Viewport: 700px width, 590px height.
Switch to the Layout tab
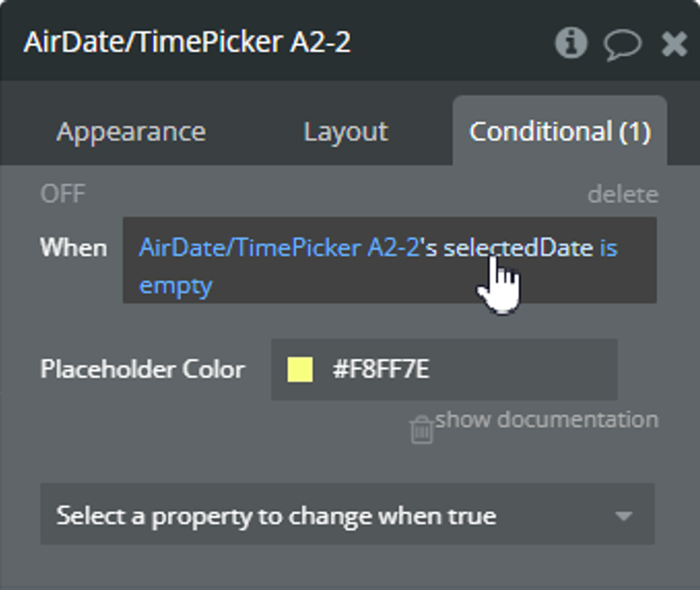coord(346,132)
